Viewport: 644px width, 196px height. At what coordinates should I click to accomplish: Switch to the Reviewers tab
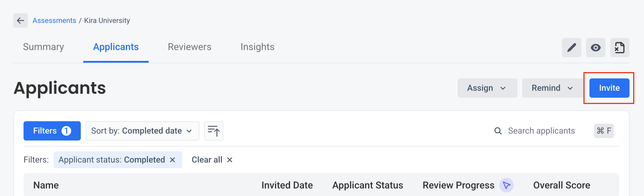[190, 47]
